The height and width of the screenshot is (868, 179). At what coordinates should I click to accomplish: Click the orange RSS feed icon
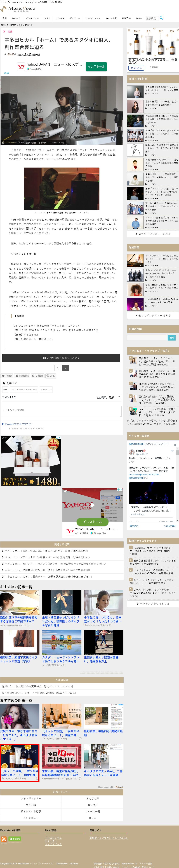[x=4, y=839]
